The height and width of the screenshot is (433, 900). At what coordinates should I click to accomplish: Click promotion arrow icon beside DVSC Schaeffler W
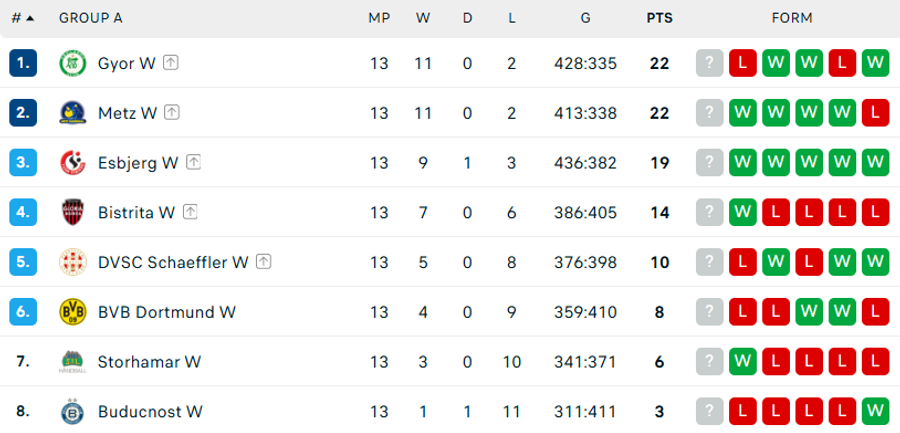(x=263, y=262)
